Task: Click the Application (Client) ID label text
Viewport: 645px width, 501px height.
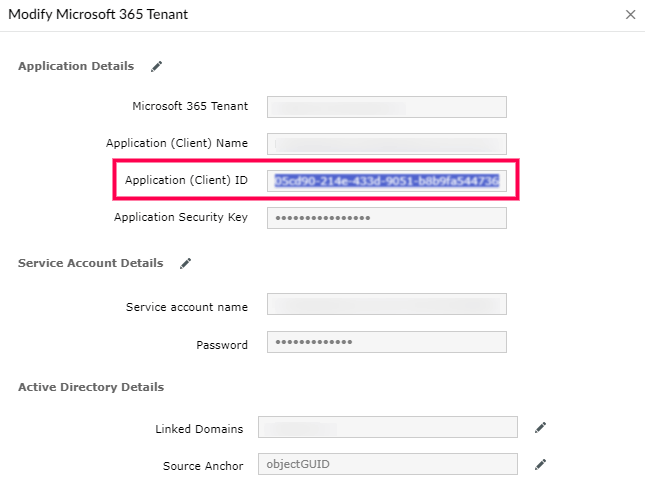Action: pyautogui.click(x=186, y=180)
